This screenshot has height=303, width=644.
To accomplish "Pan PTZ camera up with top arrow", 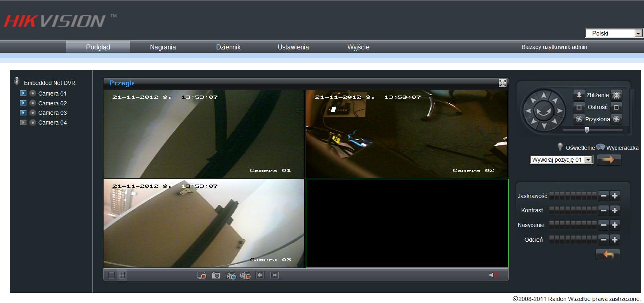I will pos(543,96).
